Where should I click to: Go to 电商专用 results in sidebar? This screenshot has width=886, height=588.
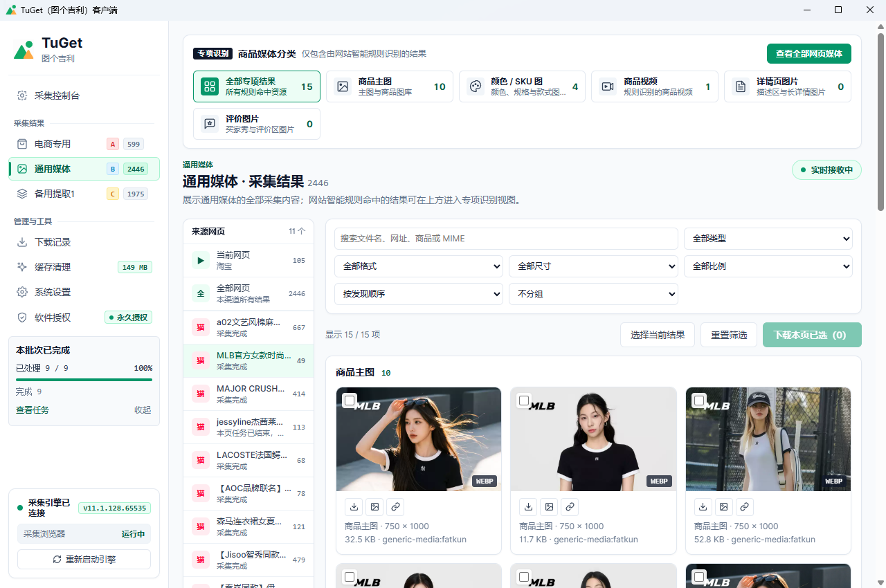tap(84, 144)
